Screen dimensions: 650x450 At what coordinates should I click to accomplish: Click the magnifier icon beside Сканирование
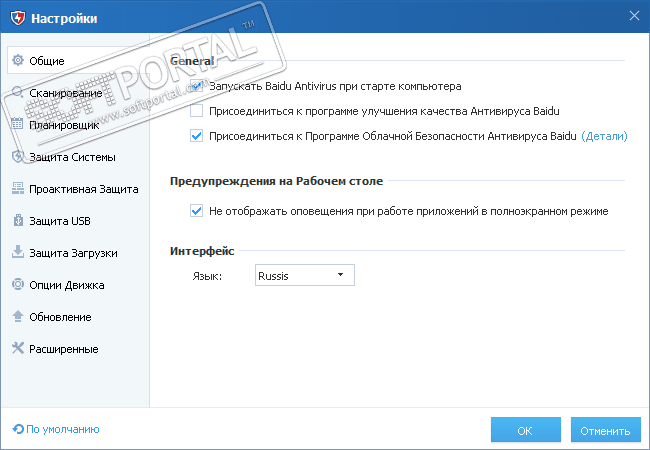[x=18, y=92]
